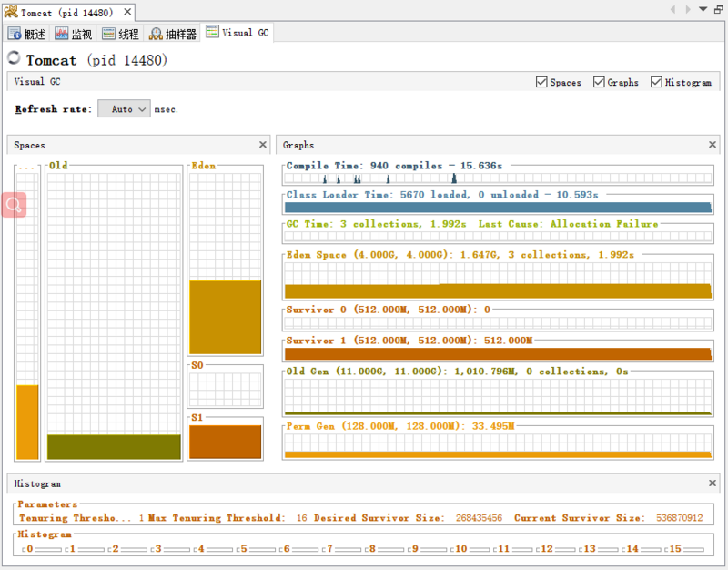Click the 线程 (Threads) panel icon

pyautogui.click(x=106, y=33)
